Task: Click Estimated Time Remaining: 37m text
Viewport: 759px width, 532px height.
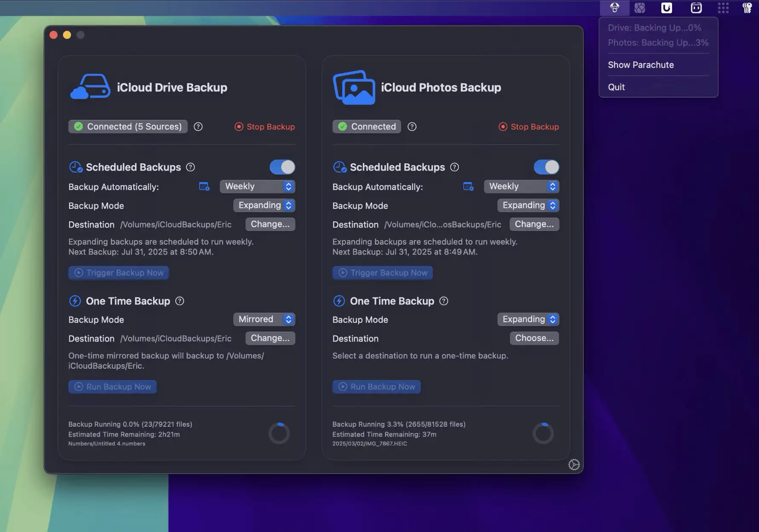Action: coord(384,434)
